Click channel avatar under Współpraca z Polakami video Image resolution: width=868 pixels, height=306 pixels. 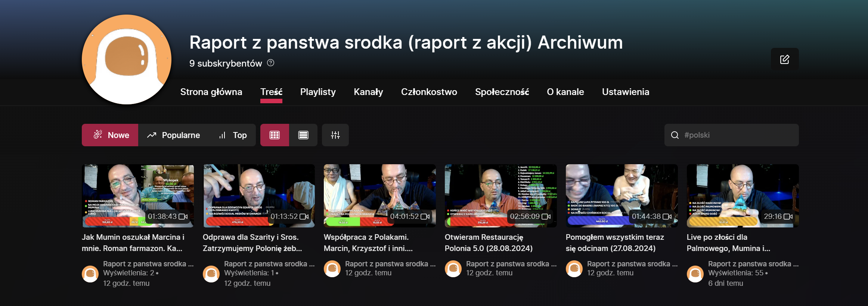tap(332, 269)
